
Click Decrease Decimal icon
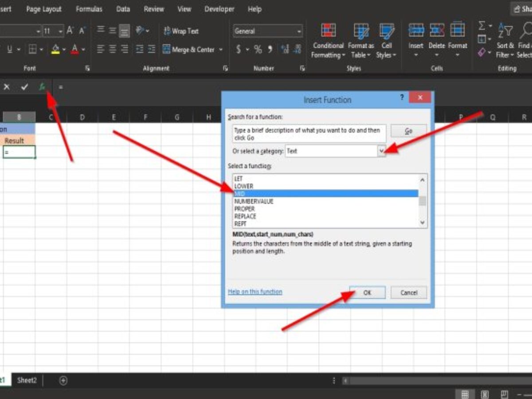pyautogui.click(x=297, y=50)
